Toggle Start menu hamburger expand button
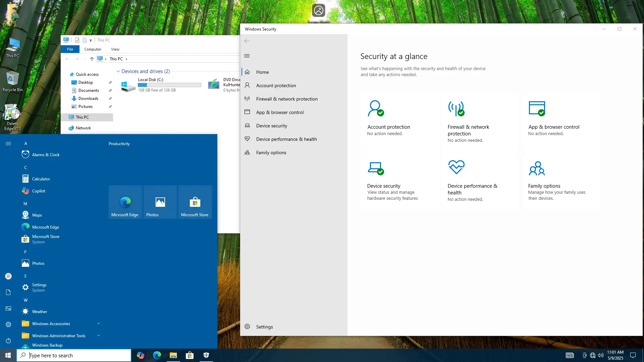Image resolution: width=644 pixels, height=362 pixels. coord(8,143)
